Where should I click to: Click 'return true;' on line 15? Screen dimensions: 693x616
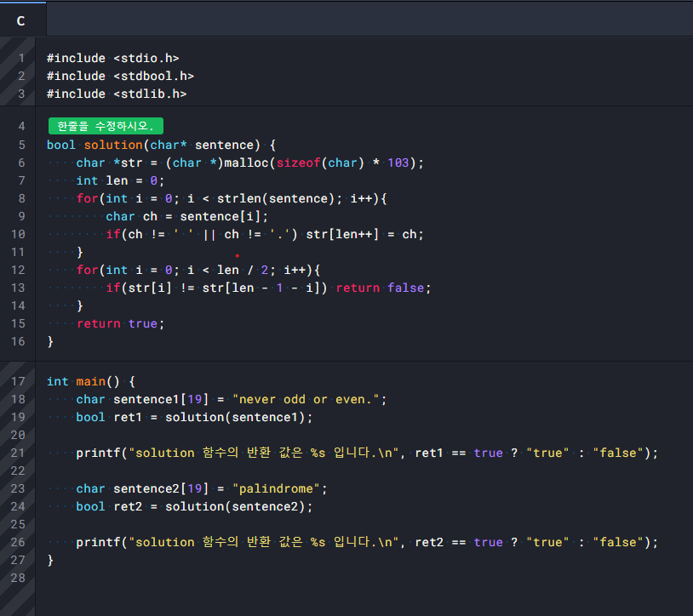click(x=120, y=323)
